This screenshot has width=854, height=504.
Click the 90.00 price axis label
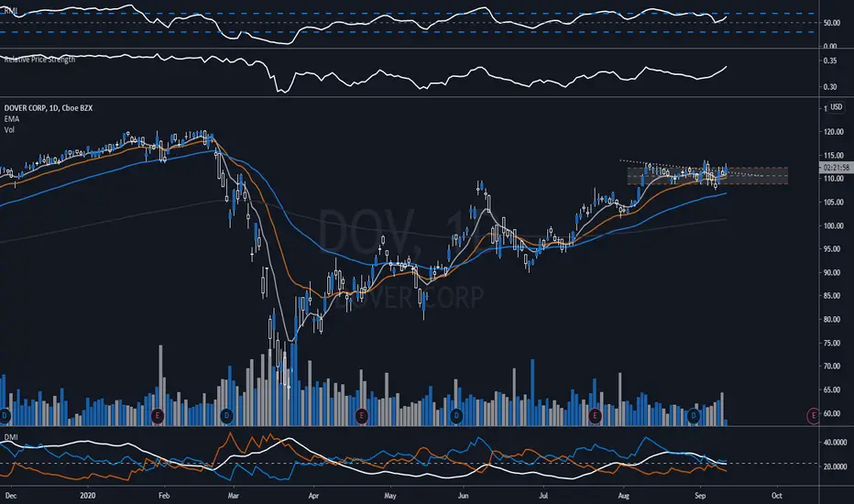click(833, 272)
